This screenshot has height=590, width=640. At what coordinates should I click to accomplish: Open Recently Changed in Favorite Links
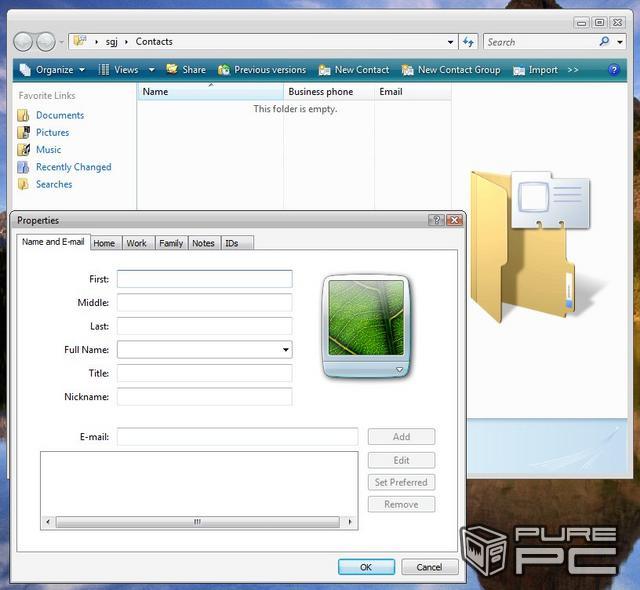[x=73, y=167]
